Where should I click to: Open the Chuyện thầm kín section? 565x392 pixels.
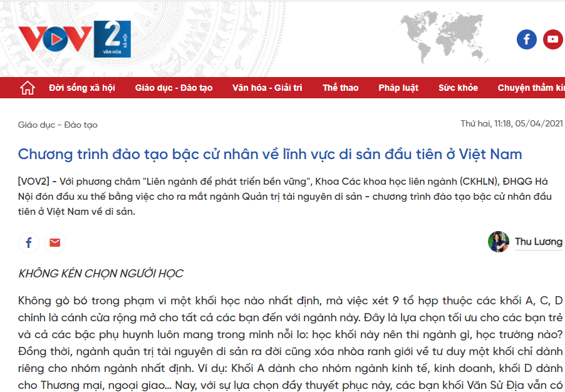(x=528, y=88)
